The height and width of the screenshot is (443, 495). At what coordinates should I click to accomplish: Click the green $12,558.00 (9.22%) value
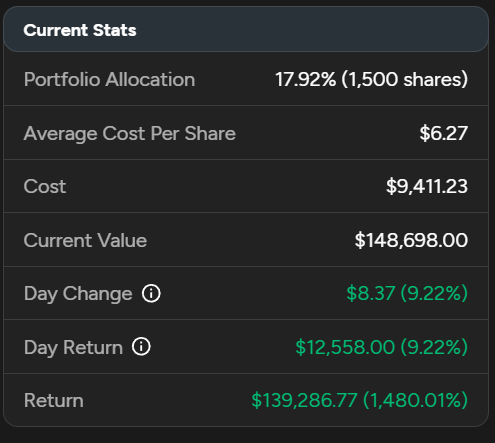382,347
